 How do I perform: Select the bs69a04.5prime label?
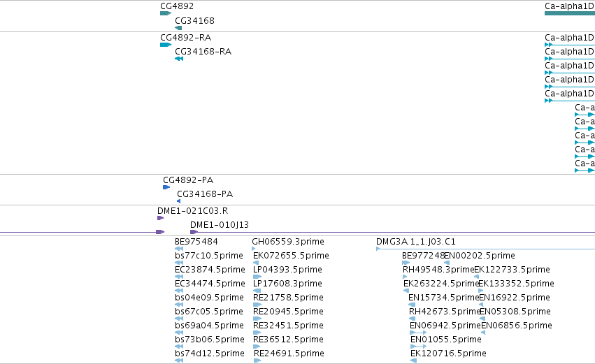209,326
